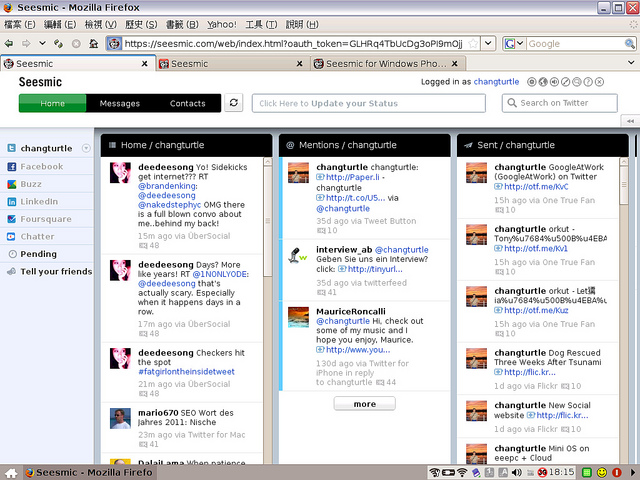Click the logout X circle icon in header
This screenshot has width=640, height=480.
pyautogui.click(x=599, y=82)
